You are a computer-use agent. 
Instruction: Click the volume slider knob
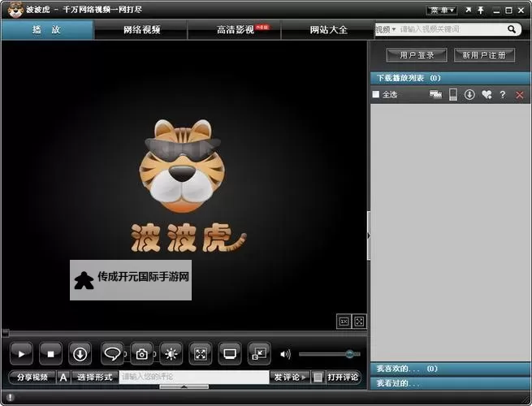[350, 354]
